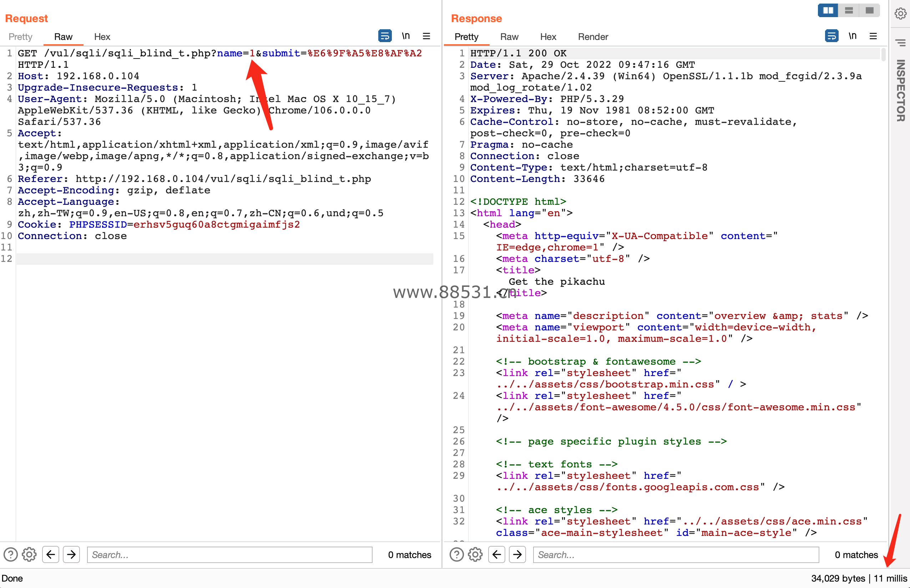The height and width of the screenshot is (588, 910).
Task: Go to previous Request search match
Action: (x=50, y=554)
